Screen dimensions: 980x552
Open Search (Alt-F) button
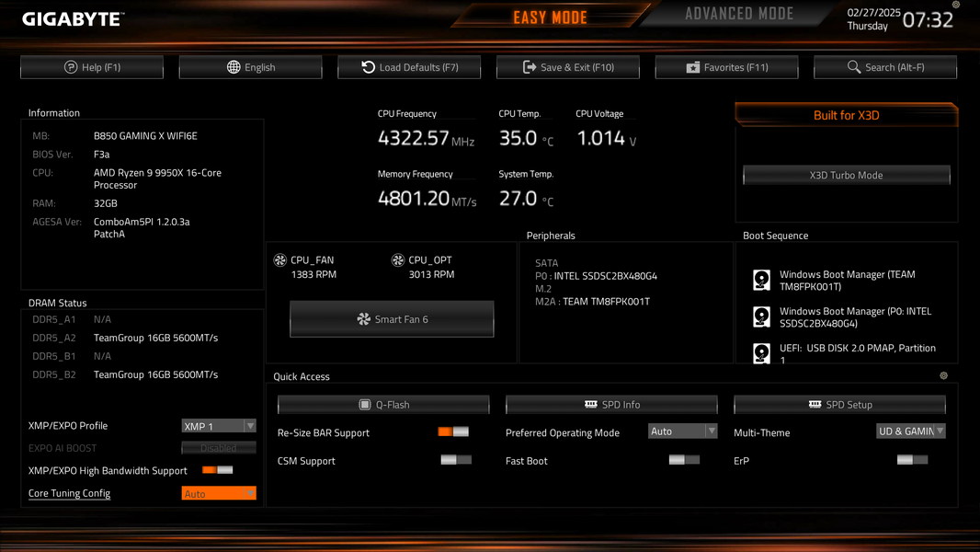tap(885, 67)
